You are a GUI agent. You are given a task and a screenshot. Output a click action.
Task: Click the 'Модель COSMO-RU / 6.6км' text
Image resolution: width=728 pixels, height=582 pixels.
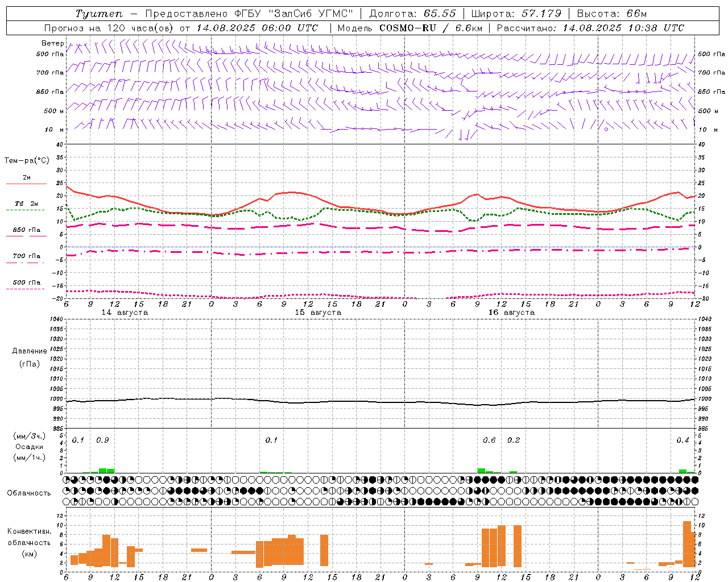point(410,28)
